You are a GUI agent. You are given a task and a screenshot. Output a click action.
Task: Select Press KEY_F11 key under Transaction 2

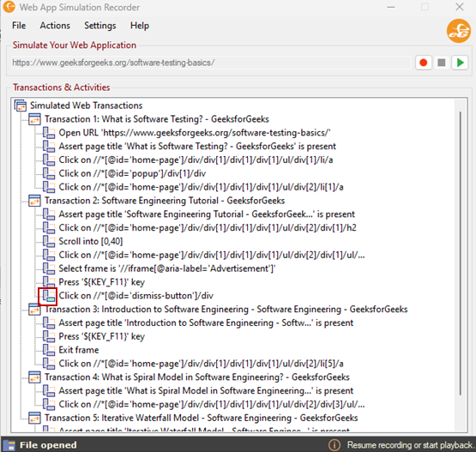pos(102,282)
